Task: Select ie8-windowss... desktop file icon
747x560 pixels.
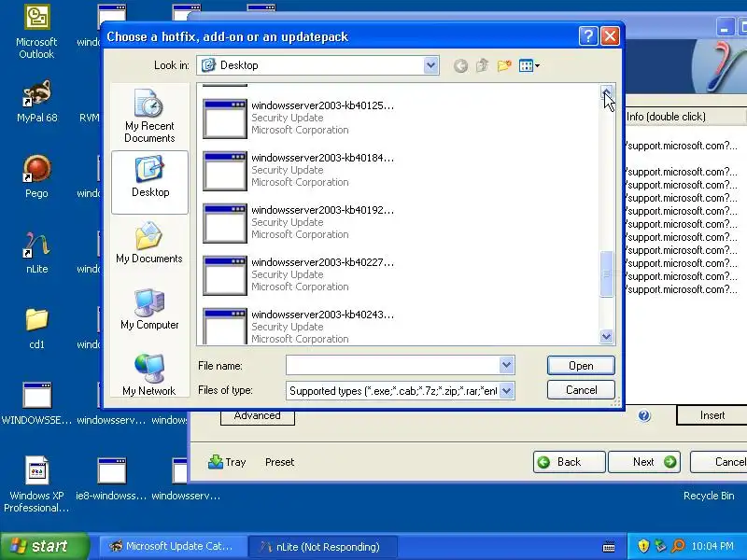Action: click(111, 478)
